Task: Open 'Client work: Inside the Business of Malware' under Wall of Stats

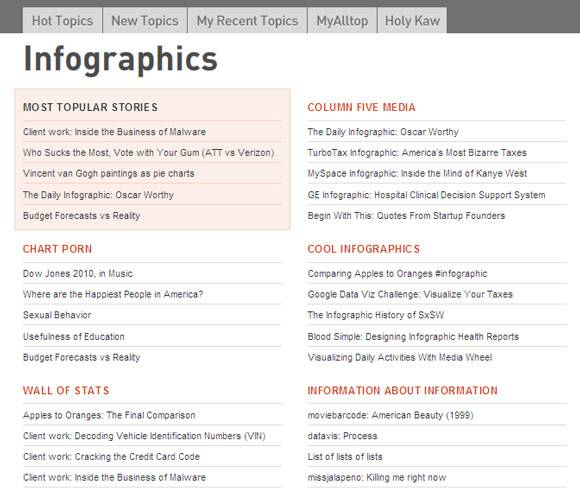Action: [114, 477]
